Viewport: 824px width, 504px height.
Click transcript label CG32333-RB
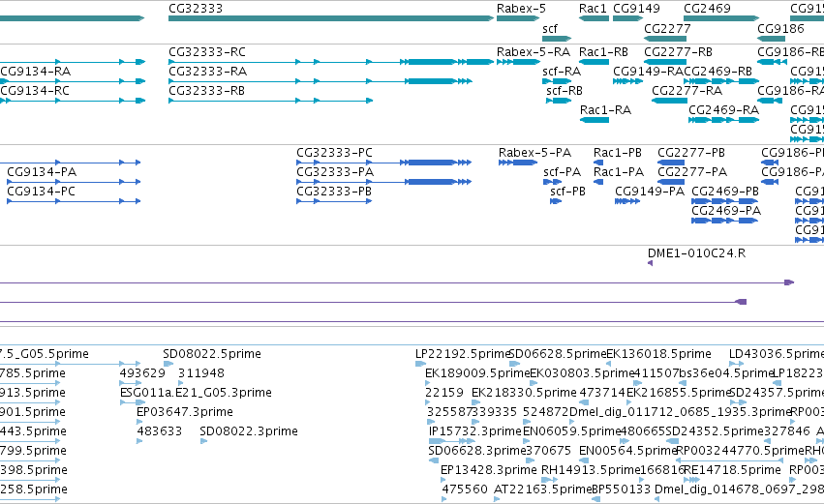pyautogui.click(x=206, y=91)
